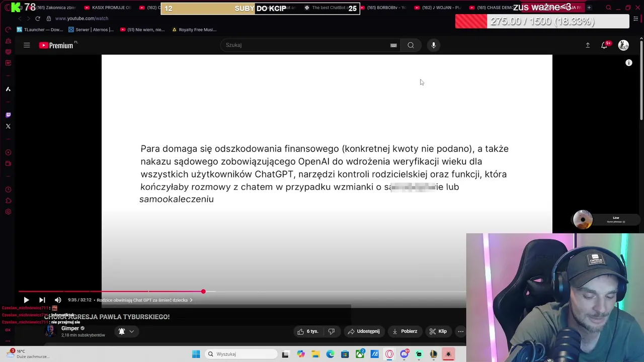Screen dimensions: 644x362
Task: Toggle the channel notification bell
Action: [121, 331]
